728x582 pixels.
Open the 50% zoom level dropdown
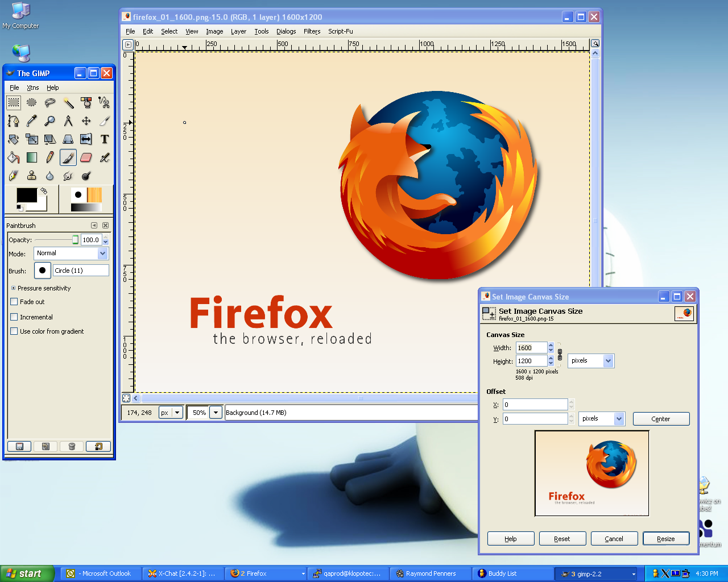click(x=216, y=413)
